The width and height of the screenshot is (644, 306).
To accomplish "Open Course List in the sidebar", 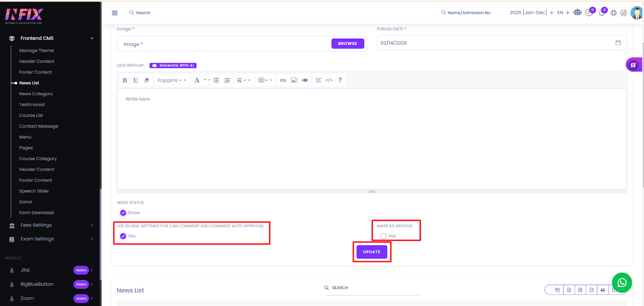I will (31, 115).
